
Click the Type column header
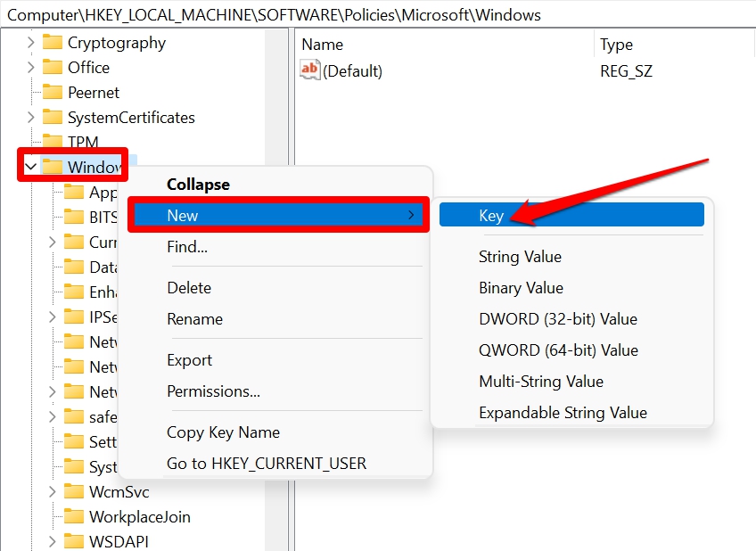pyautogui.click(x=616, y=45)
